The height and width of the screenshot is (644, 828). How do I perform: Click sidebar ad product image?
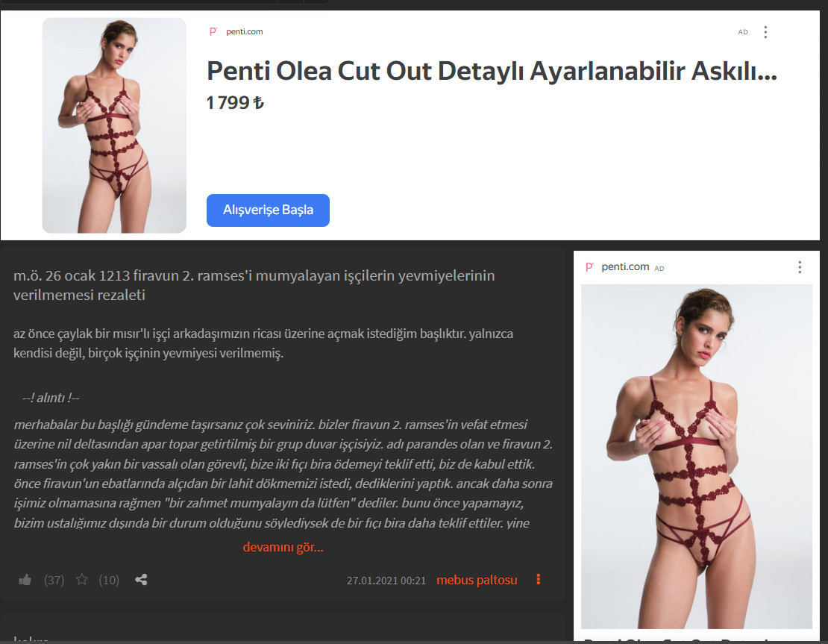(697, 457)
